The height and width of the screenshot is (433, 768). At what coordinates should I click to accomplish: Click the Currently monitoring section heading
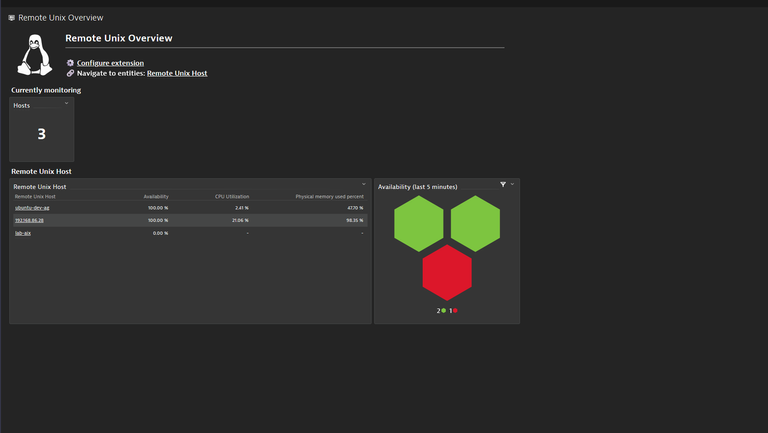tap(46, 90)
